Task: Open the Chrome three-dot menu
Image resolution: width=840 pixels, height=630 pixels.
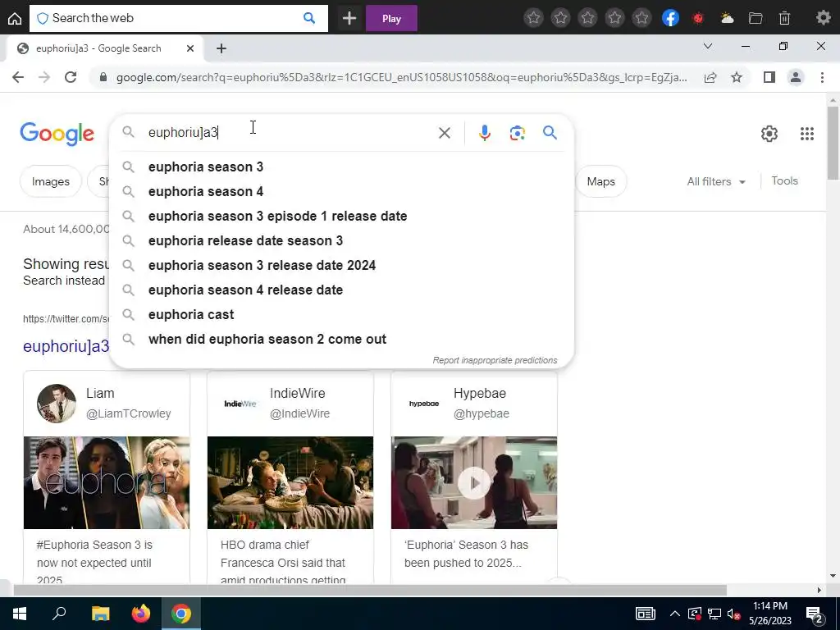Action: [822, 78]
